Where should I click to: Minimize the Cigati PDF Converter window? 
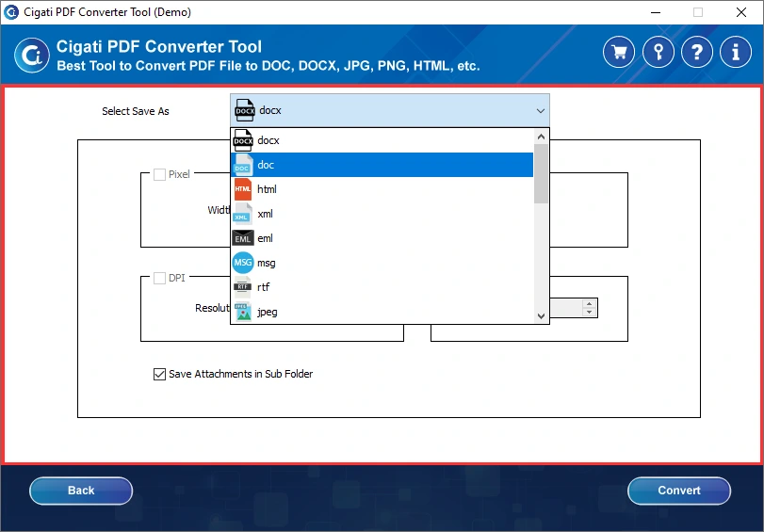pyautogui.click(x=656, y=12)
